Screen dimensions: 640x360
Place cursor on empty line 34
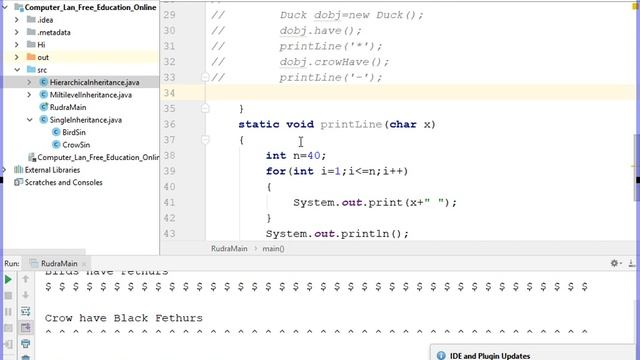click(420, 93)
